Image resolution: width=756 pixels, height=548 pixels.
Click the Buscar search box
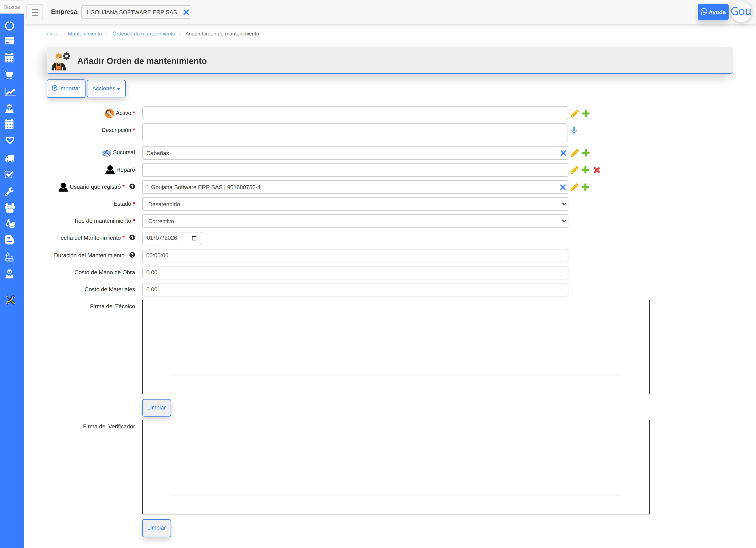point(12,7)
